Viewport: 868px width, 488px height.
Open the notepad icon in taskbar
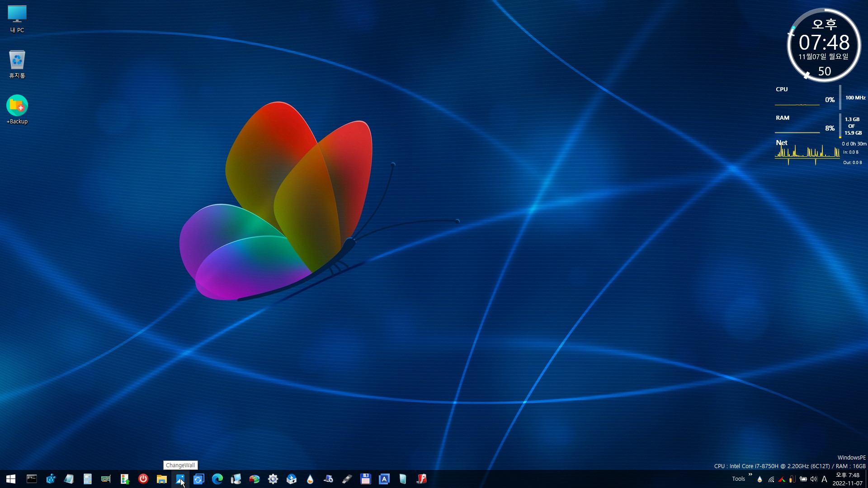pyautogui.click(x=69, y=479)
